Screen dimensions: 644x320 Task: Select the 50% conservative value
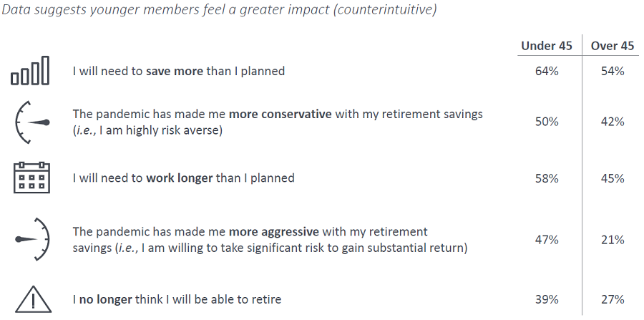[547, 122]
